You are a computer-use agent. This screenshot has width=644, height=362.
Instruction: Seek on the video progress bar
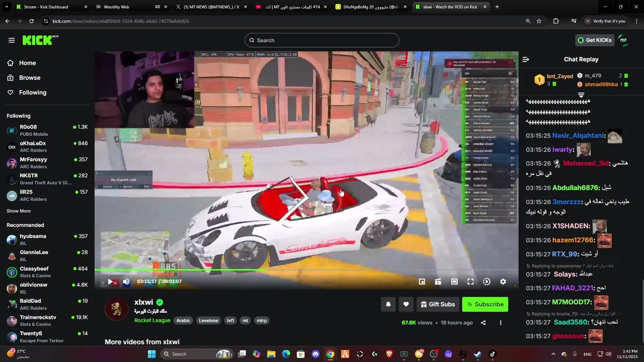[x=306, y=270]
